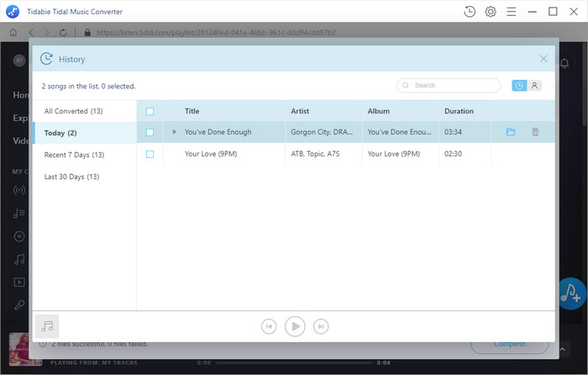Select the All Converted (13) category
This screenshot has height=375, width=588.
pos(85,111)
